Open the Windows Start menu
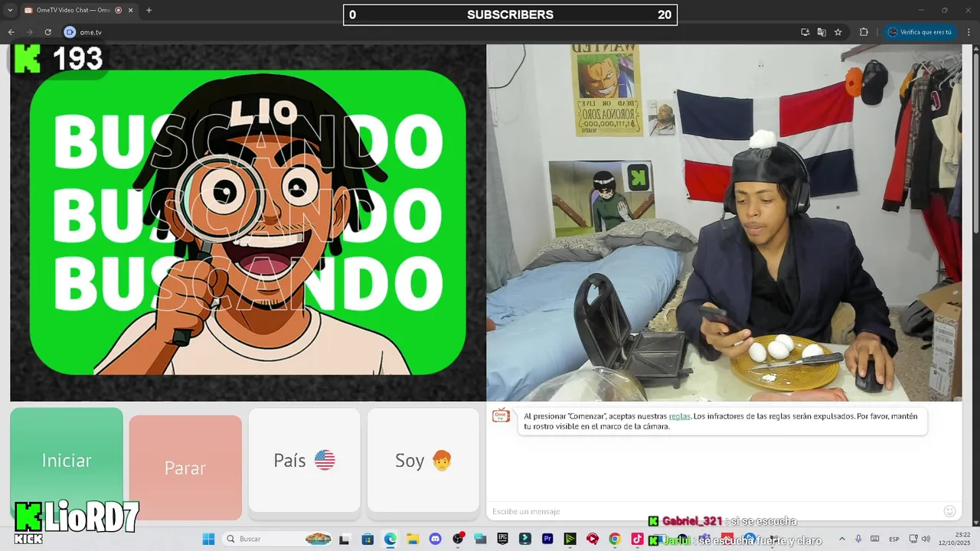 coord(208,539)
